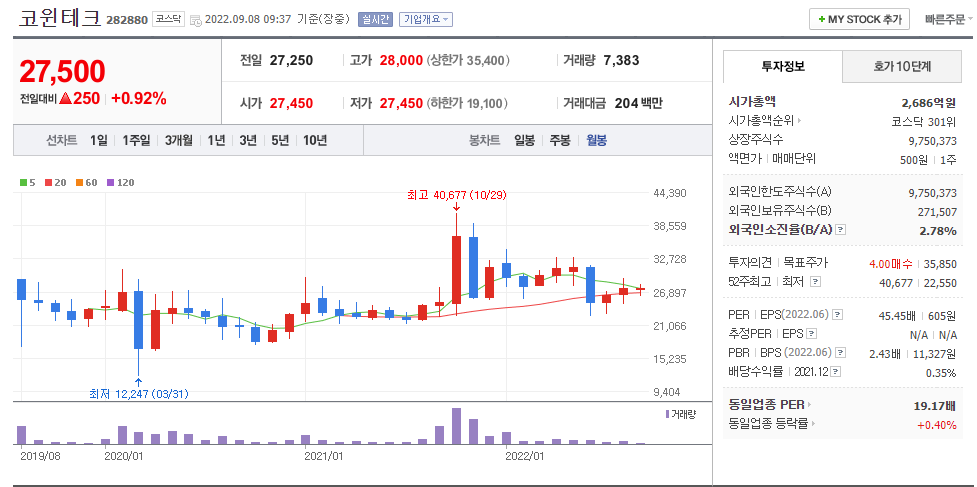Image resolution: width=977 pixels, height=487 pixels.
Task: Select 1년 line chart period
Action: pyautogui.click(x=216, y=141)
